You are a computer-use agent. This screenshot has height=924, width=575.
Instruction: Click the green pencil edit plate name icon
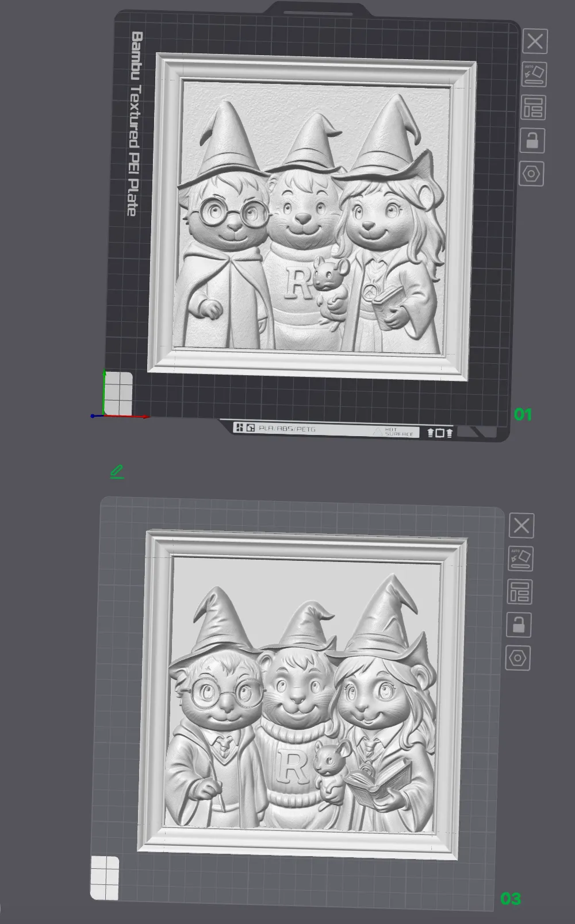(117, 472)
